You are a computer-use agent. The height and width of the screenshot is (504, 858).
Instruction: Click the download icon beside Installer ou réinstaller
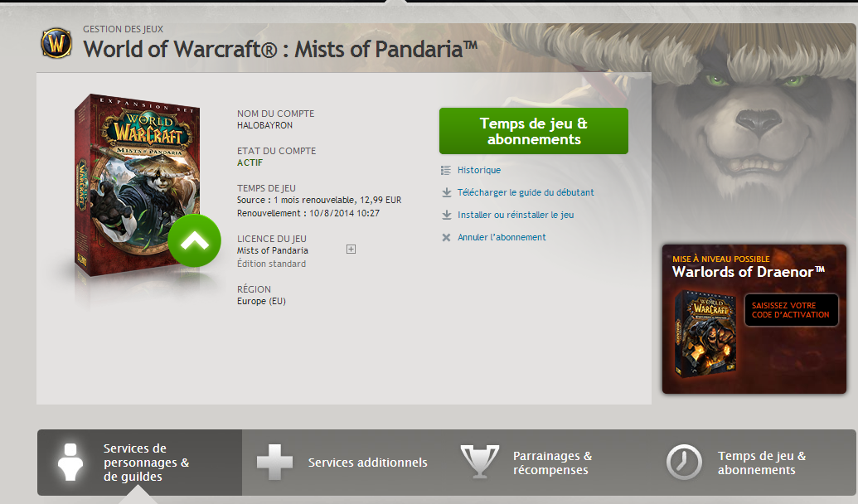tap(447, 215)
